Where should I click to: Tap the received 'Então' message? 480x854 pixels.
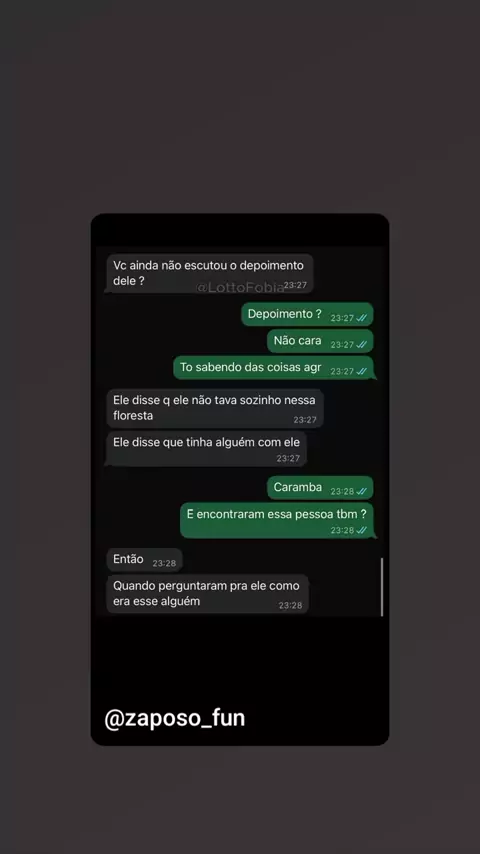[144, 560]
